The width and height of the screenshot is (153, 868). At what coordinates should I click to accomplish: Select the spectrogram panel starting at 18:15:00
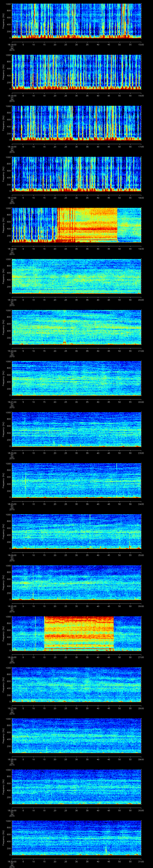[x=77, y=72]
